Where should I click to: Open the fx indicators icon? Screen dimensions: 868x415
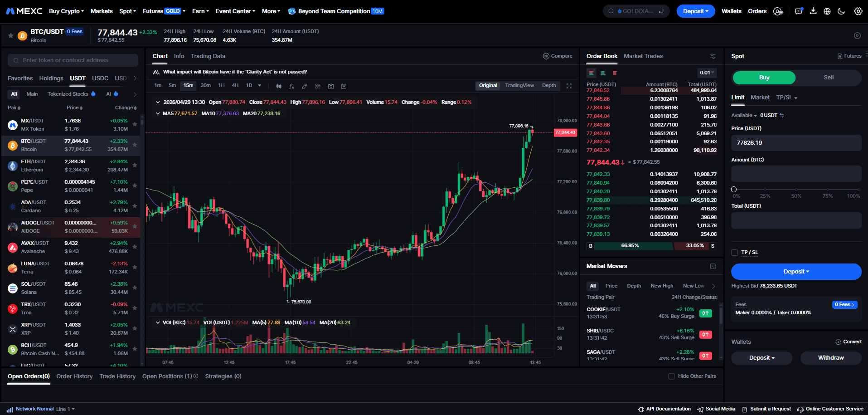click(x=291, y=86)
